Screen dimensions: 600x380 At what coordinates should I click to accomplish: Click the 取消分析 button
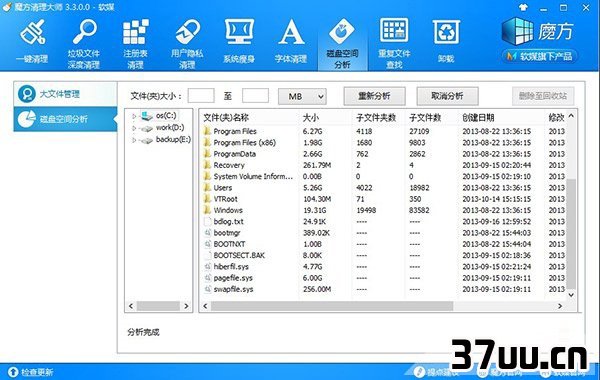(447, 96)
